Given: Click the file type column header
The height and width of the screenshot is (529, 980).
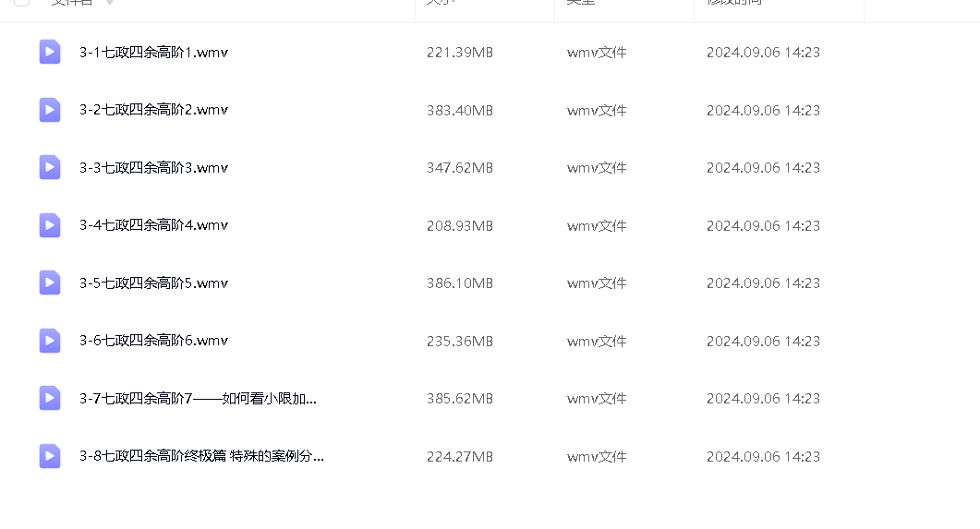Looking at the screenshot, I should (581, 2).
